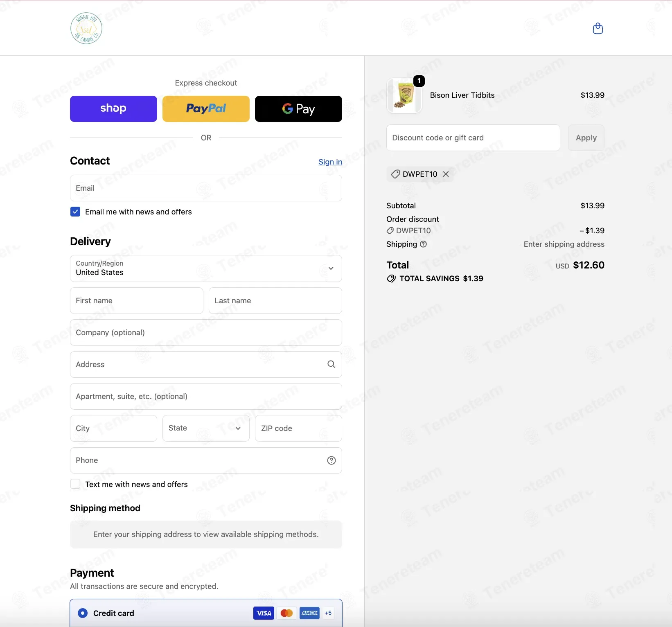Screen dimensions: 672x627
Task: Click the Amex card icon
Action: [309, 613]
